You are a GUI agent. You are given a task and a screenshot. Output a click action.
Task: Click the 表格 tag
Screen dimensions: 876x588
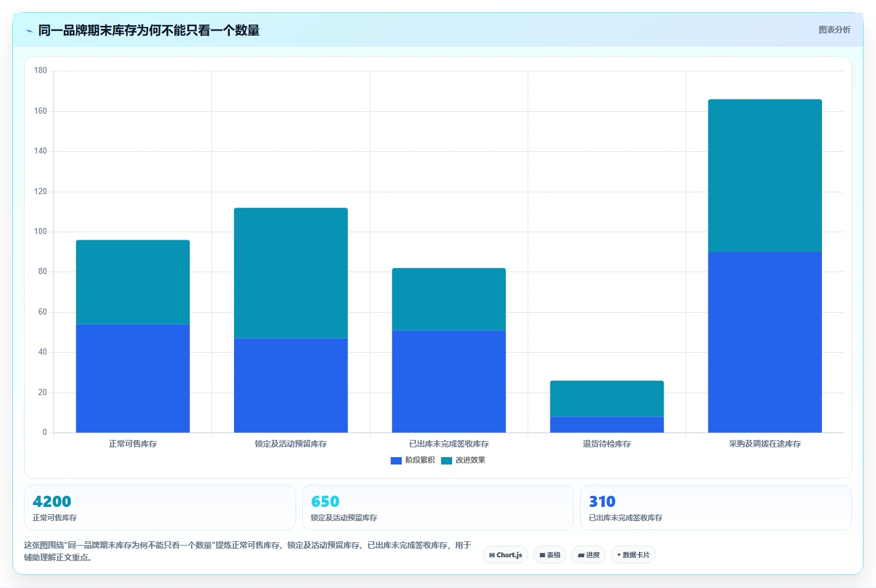tap(550, 555)
